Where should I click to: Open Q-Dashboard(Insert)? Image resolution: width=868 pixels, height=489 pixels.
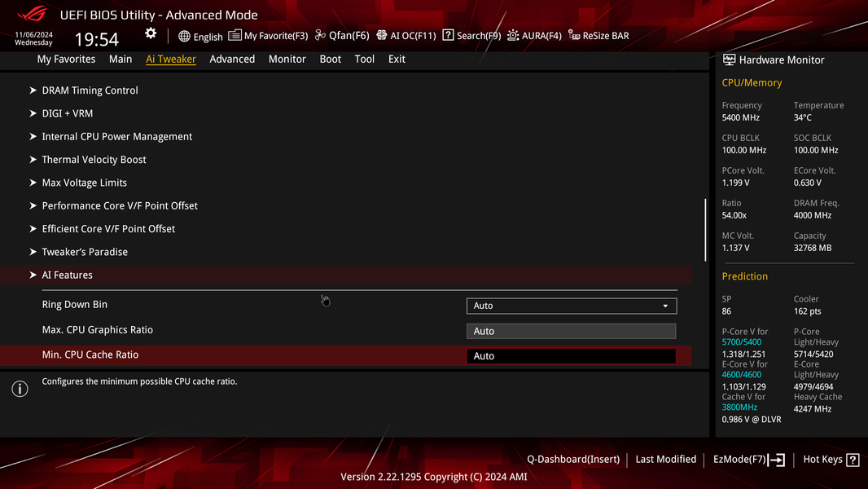573,460
